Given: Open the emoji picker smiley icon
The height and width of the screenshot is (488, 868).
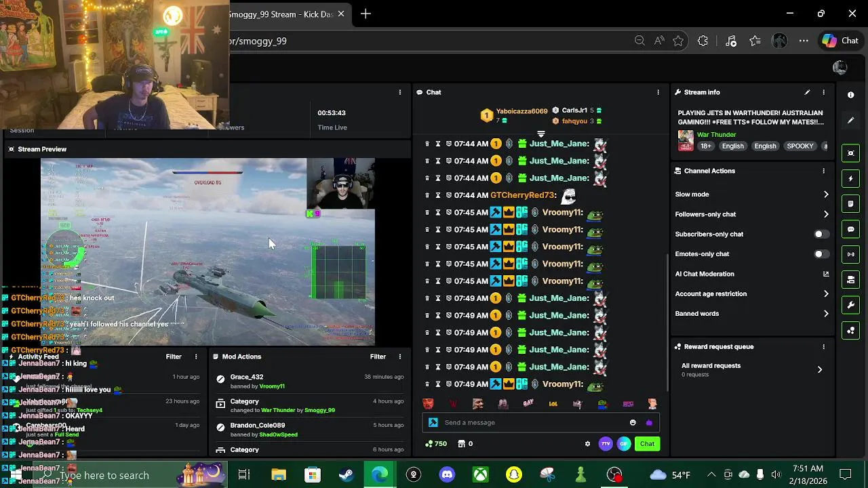Looking at the screenshot, I should [x=633, y=422].
